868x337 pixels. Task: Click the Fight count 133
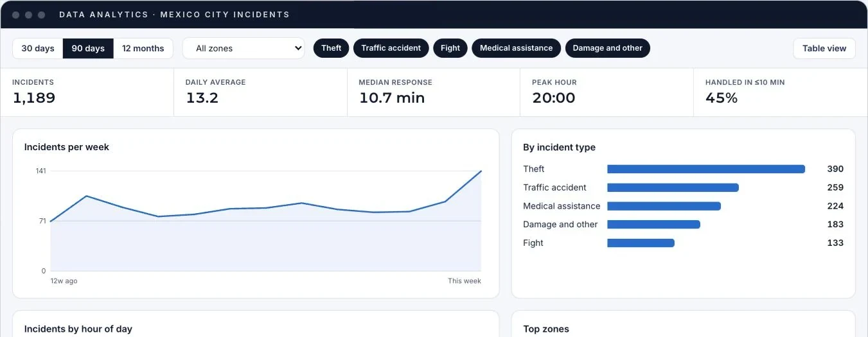(x=835, y=243)
